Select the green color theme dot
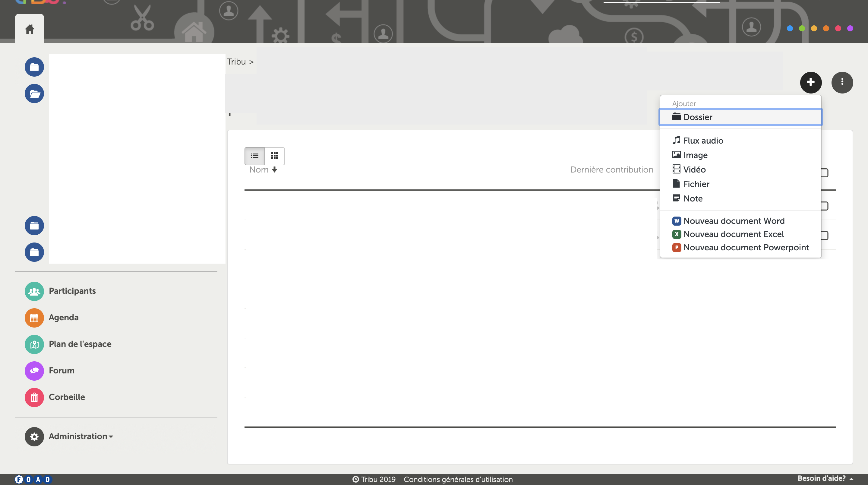 (x=802, y=28)
